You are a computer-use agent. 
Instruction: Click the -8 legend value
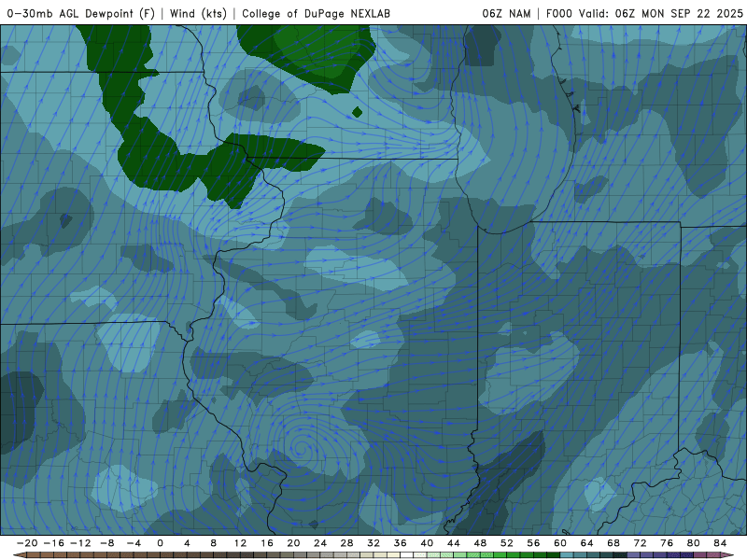pyautogui.click(x=106, y=543)
